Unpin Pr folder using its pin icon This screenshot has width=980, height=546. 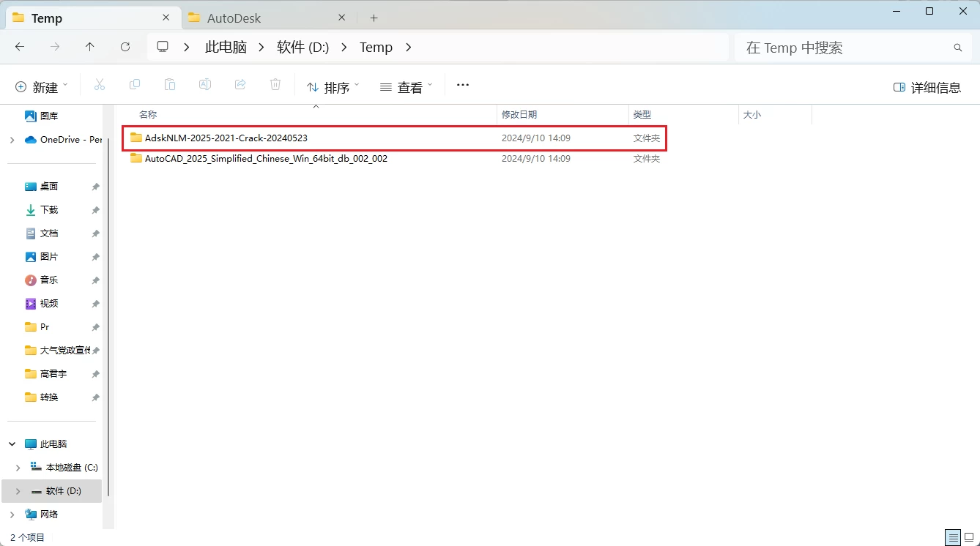click(95, 327)
